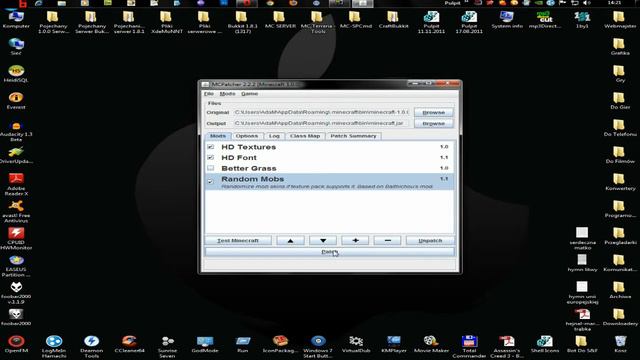Select the Sunrise Seven icon
The image size is (640, 360).
pos(167,346)
